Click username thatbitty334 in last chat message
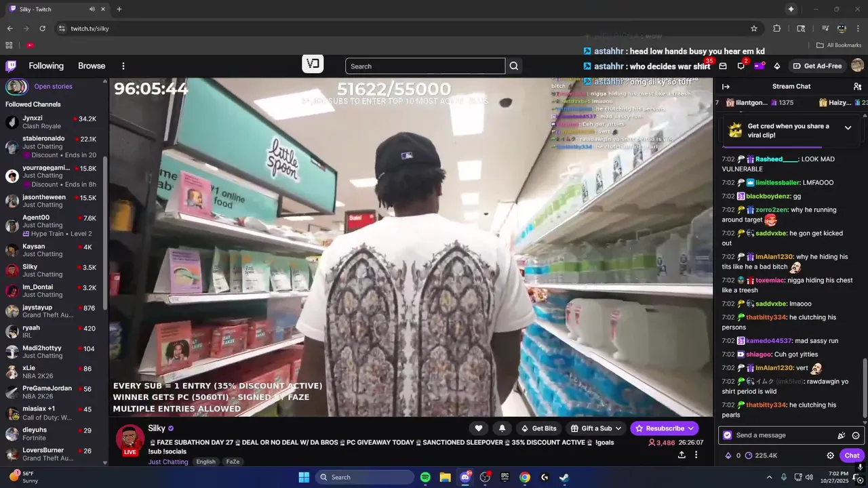 coord(766,405)
